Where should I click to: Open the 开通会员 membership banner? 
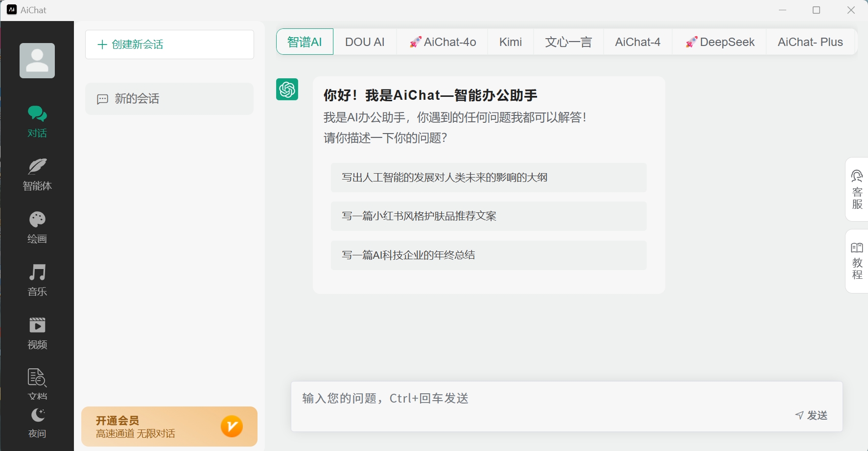(x=169, y=426)
